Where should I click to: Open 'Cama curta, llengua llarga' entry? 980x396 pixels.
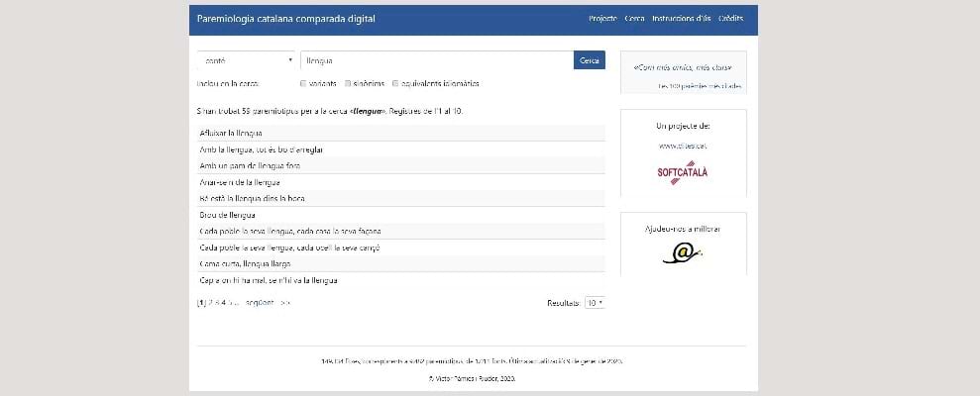tap(245, 264)
